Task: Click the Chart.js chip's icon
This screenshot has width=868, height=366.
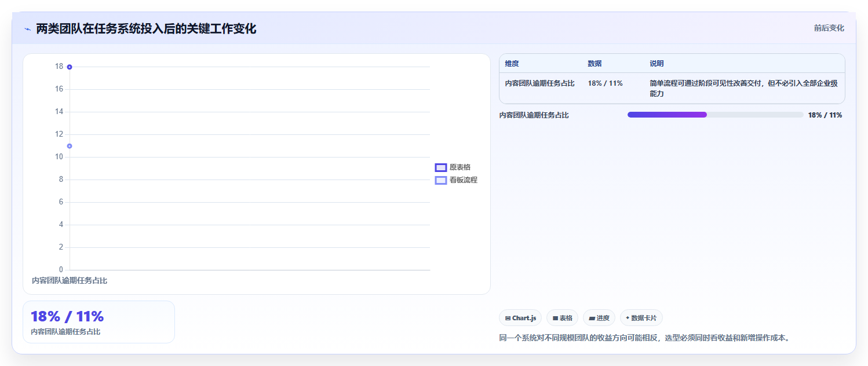Action: click(508, 318)
